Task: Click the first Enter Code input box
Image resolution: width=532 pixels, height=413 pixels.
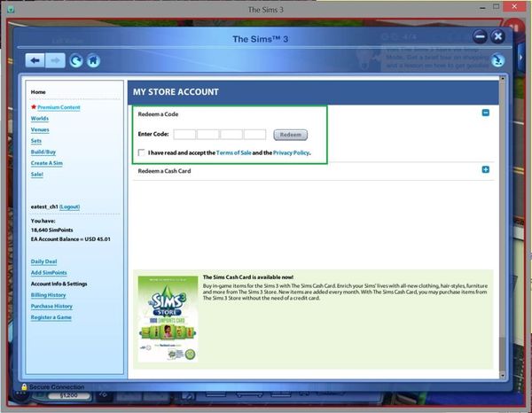Action: tap(184, 135)
